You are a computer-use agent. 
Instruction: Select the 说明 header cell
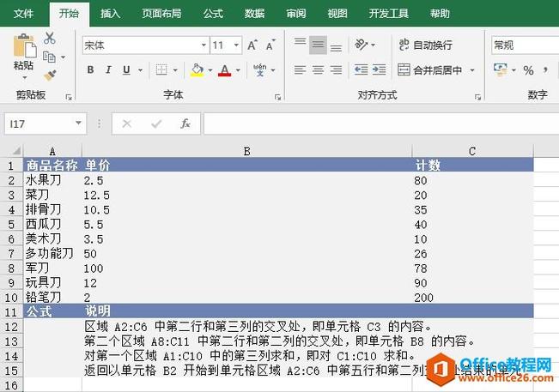pos(246,311)
